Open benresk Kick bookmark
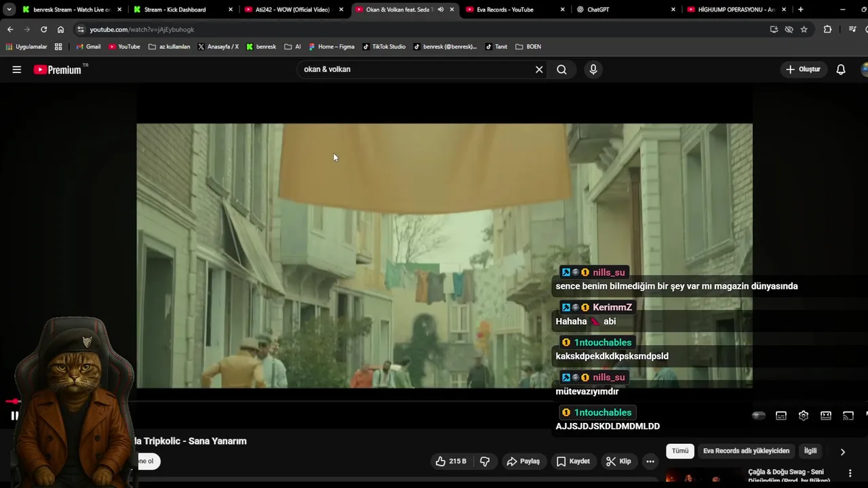This screenshot has height=488, width=868. click(x=261, y=47)
